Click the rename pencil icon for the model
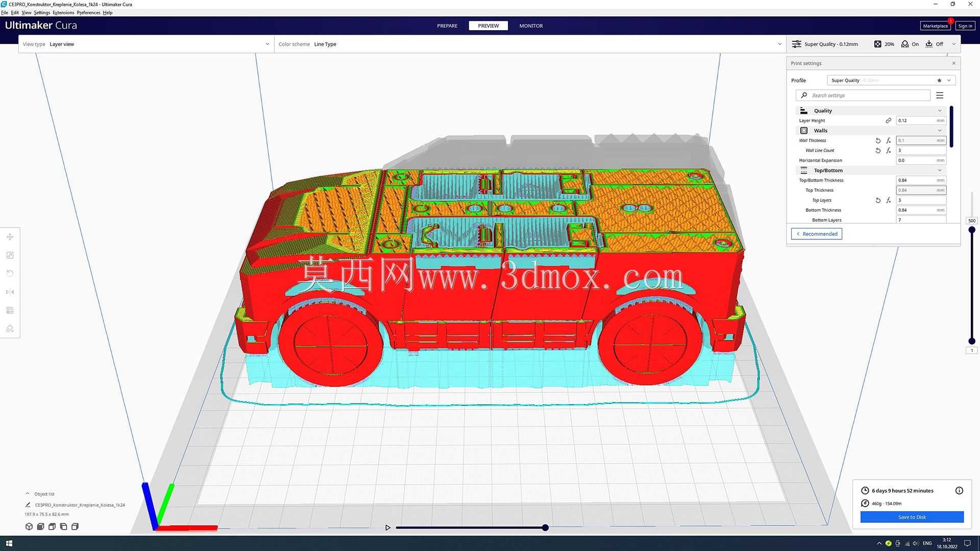This screenshot has width=980, height=551. pyautogui.click(x=28, y=505)
